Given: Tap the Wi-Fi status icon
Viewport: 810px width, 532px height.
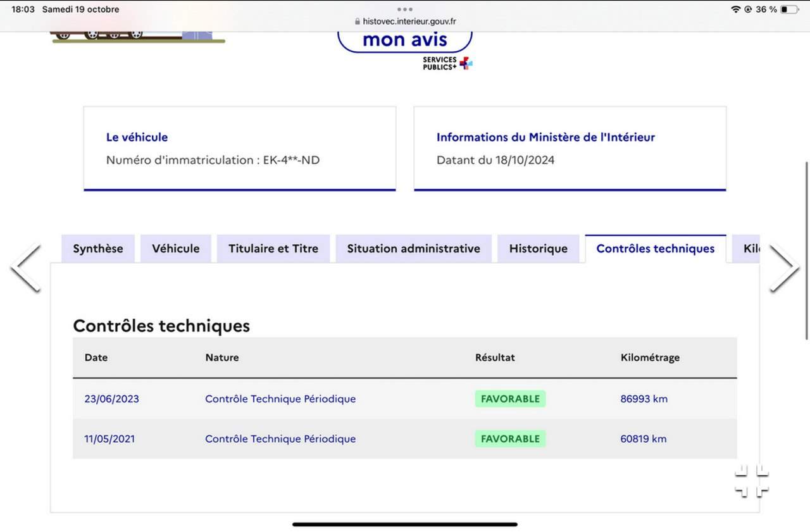Looking at the screenshot, I should [x=735, y=9].
